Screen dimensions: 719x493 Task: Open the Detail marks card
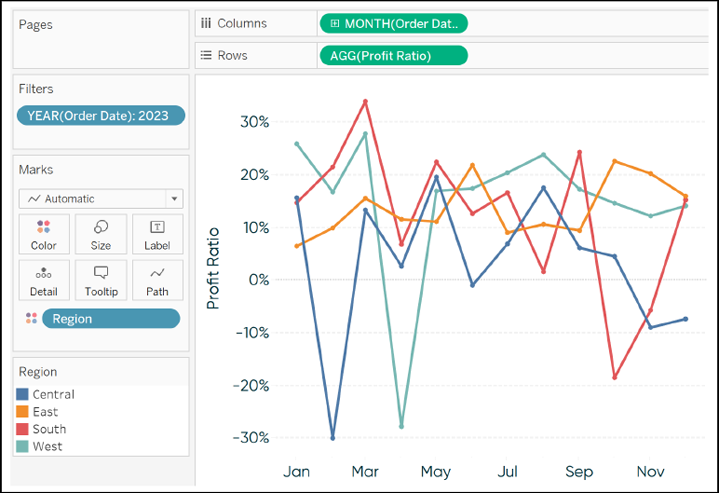pyautogui.click(x=44, y=280)
